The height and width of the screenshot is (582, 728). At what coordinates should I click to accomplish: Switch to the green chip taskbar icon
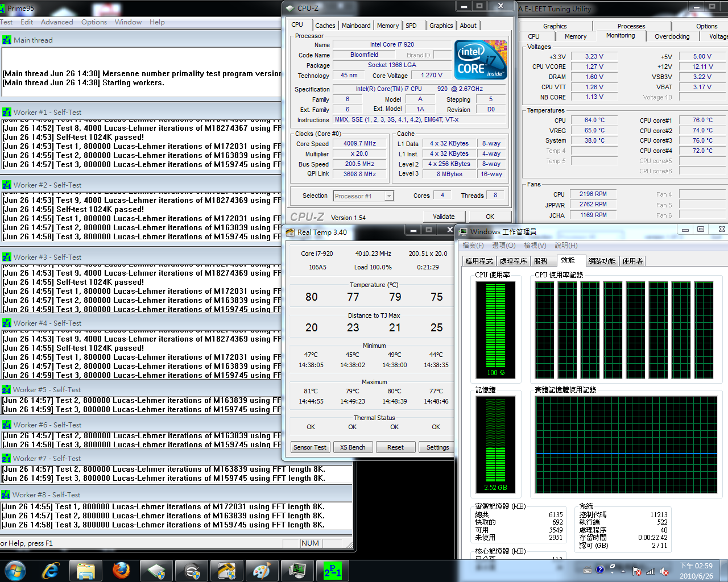click(156, 571)
